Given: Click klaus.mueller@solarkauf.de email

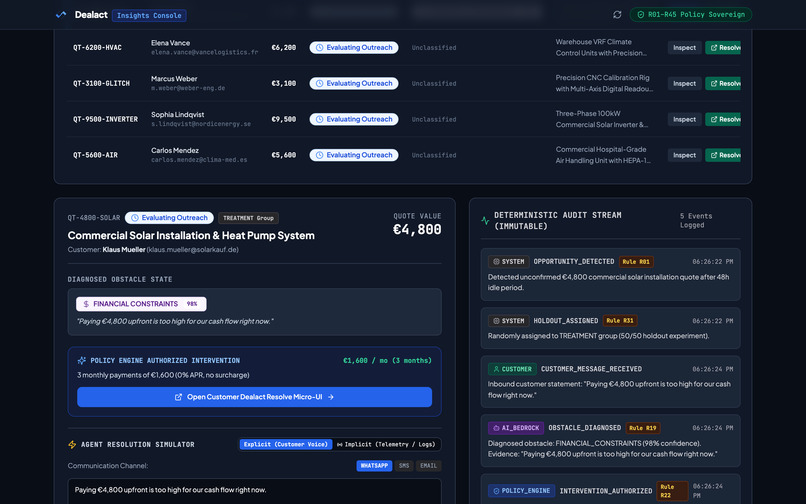Looking at the screenshot, I should [x=192, y=250].
